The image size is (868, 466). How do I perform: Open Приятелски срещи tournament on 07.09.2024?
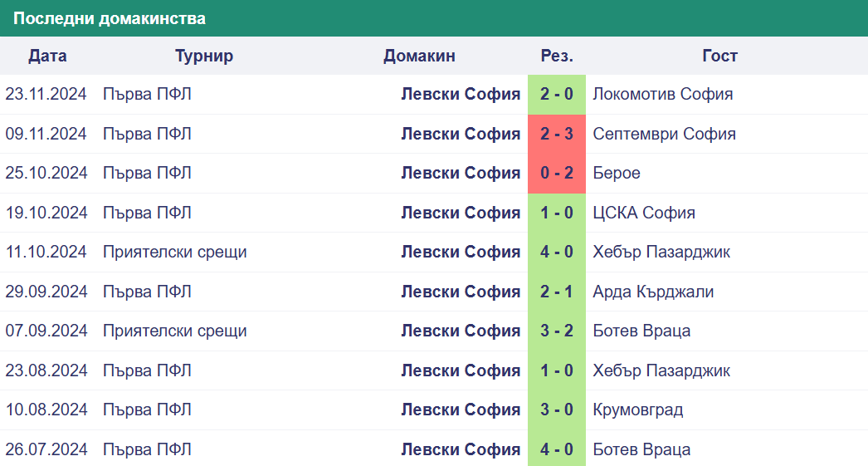pyautogui.click(x=175, y=331)
